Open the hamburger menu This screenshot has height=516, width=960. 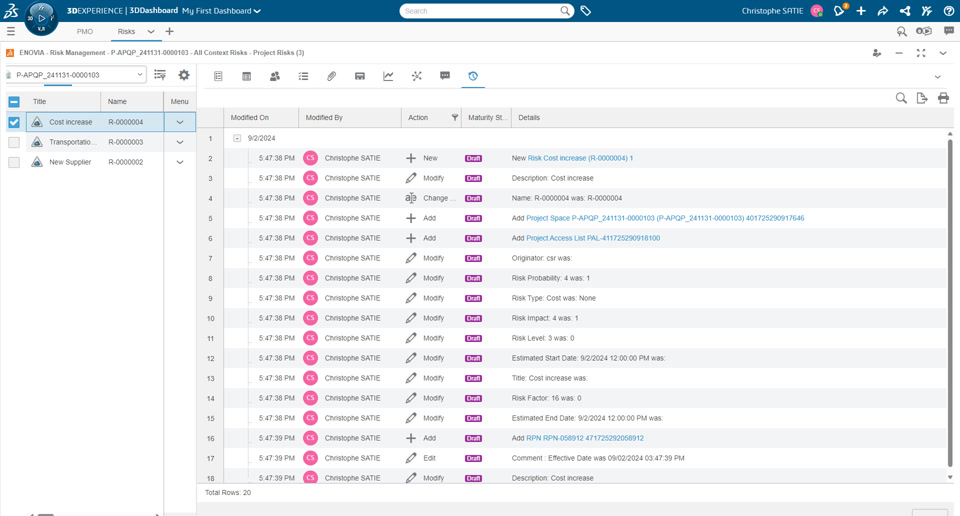pyautogui.click(x=10, y=31)
